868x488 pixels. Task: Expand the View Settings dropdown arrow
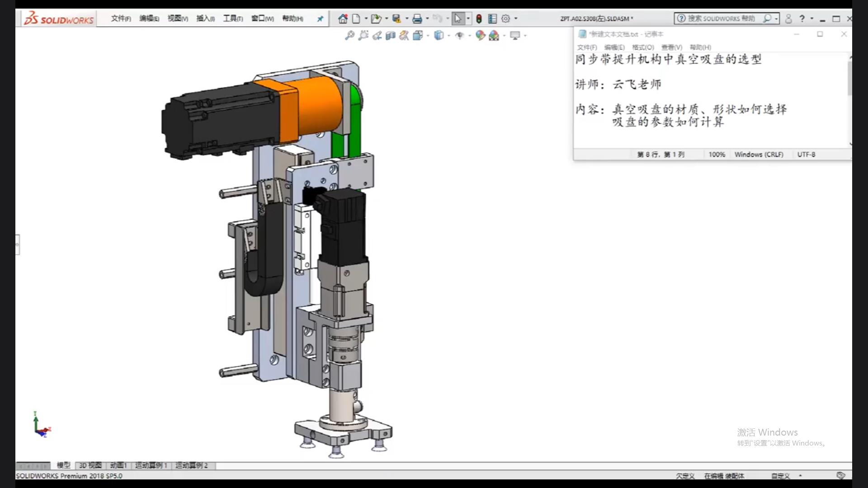pos(525,35)
